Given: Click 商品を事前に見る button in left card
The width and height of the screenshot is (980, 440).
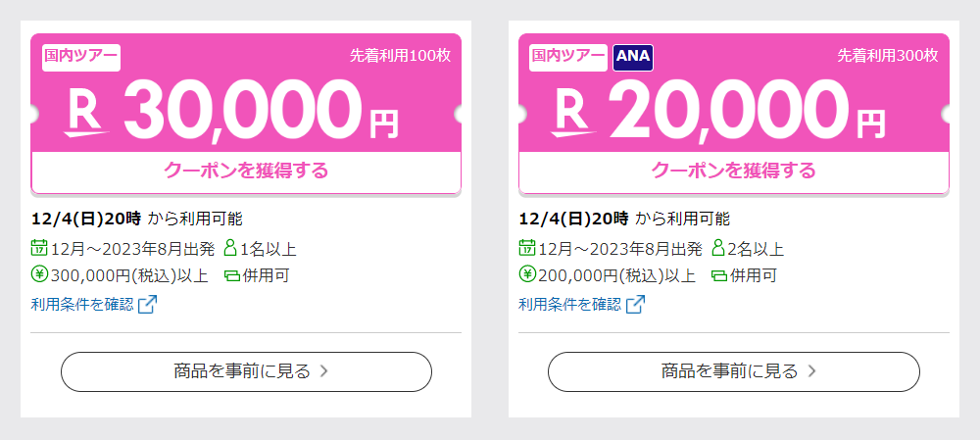Looking at the screenshot, I should coord(246,371).
